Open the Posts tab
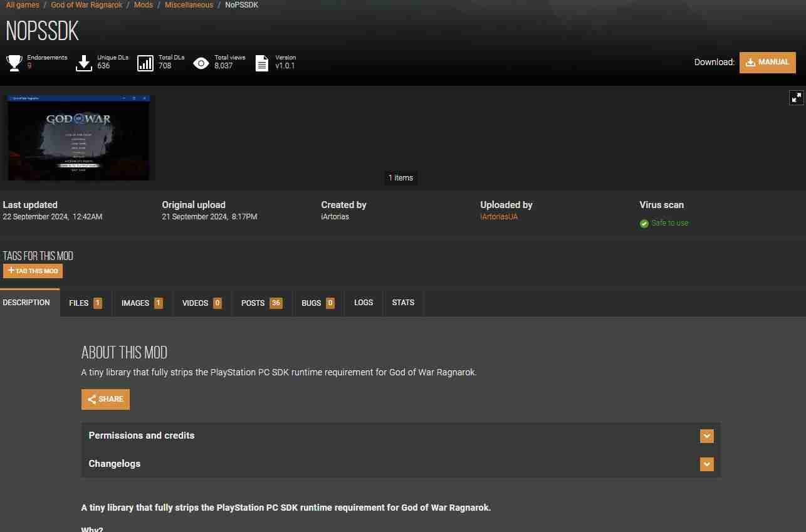Image resolution: width=806 pixels, height=532 pixels. pyautogui.click(x=262, y=303)
